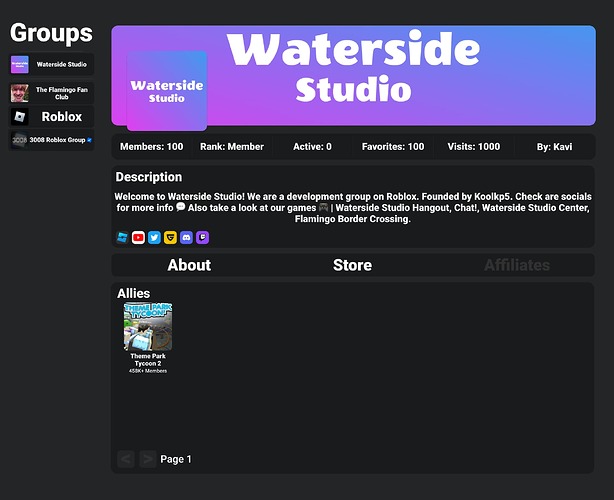The height and width of the screenshot is (500, 614).
Task: Click the description line mentioning Flamingo Border Crossing
Action: [x=352, y=219]
